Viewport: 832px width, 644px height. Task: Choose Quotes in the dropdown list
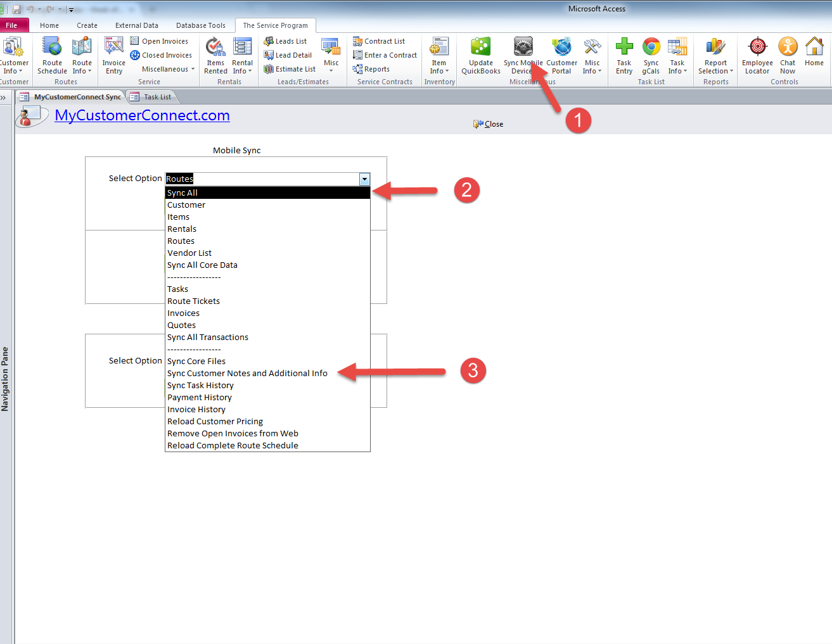tap(267, 325)
